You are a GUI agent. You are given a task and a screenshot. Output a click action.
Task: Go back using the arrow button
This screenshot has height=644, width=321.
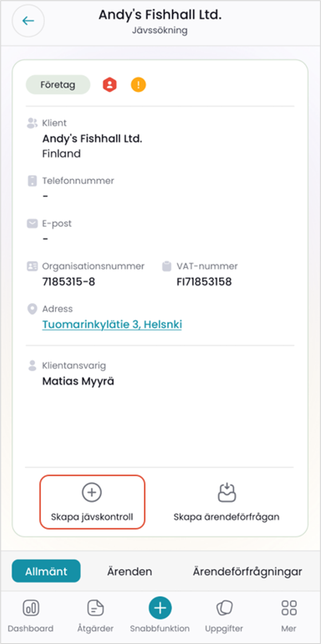click(28, 21)
